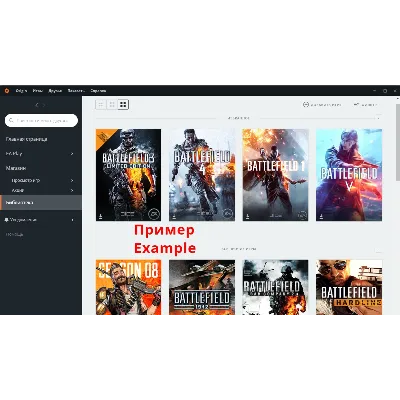Click download icon on Battlefield 4 tile
Image resolution: width=400 pixels, height=400 pixels.
[174, 216]
